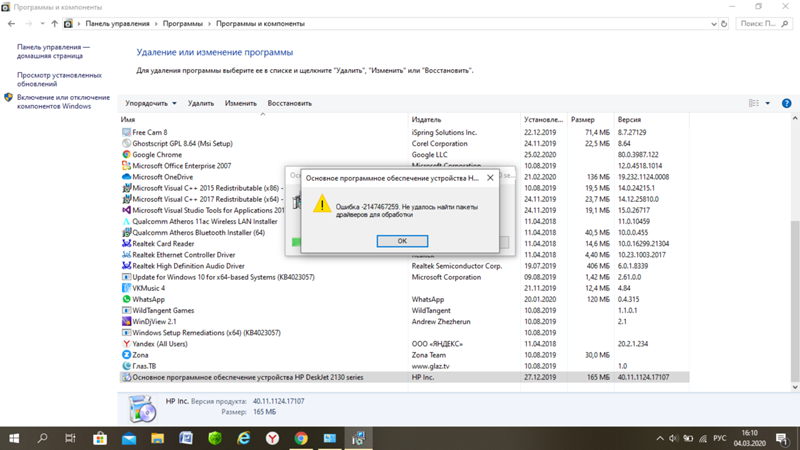This screenshot has width=800, height=450.
Task: Sort by the Установлено column header
Action: tap(543, 119)
